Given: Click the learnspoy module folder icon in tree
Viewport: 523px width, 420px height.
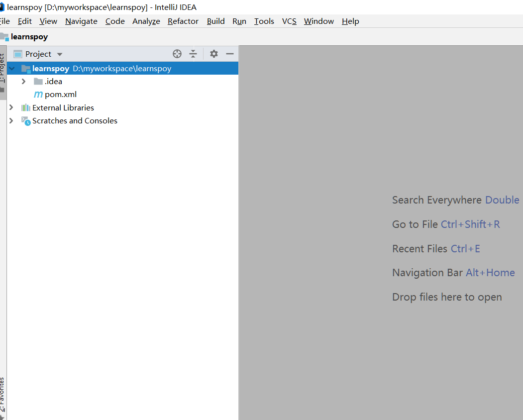Looking at the screenshot, I should click(x=26, y=69).
